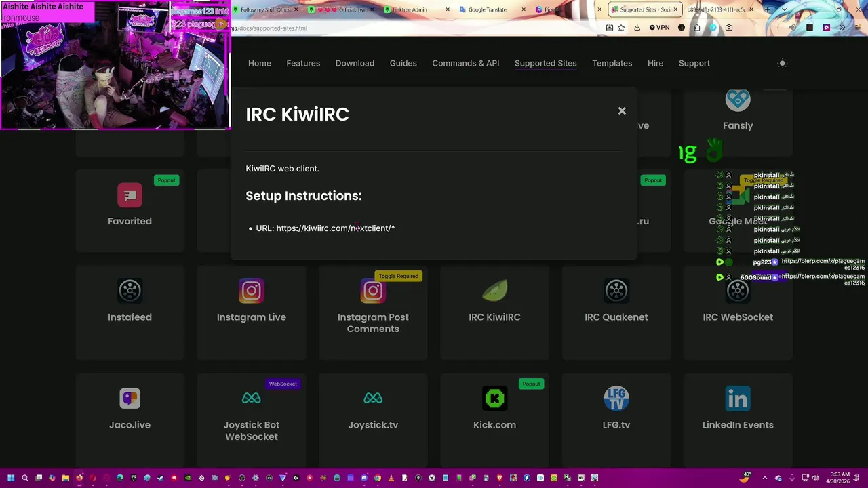This screenshot has height=488, width=868.
Task: Click the WebSocket badge on Joystick Bot
Action: point(283,384)
